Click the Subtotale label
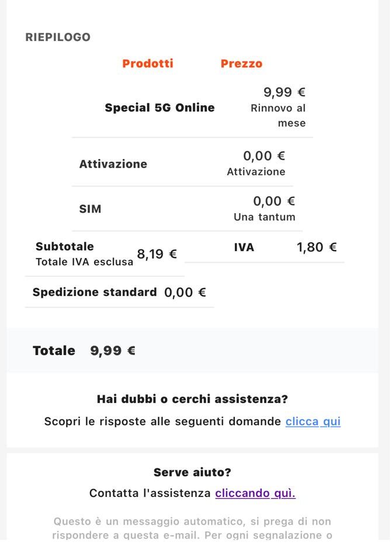 pyautogui.click(x=65, y=246)
